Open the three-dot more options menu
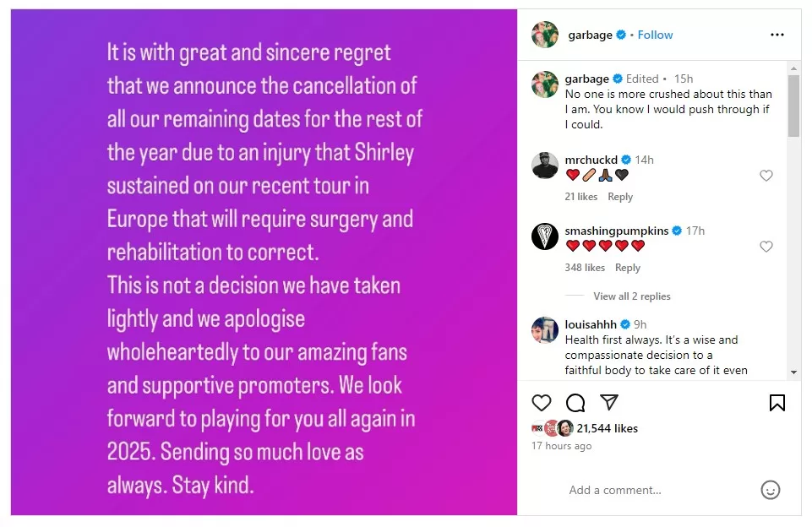 point(777,35)
